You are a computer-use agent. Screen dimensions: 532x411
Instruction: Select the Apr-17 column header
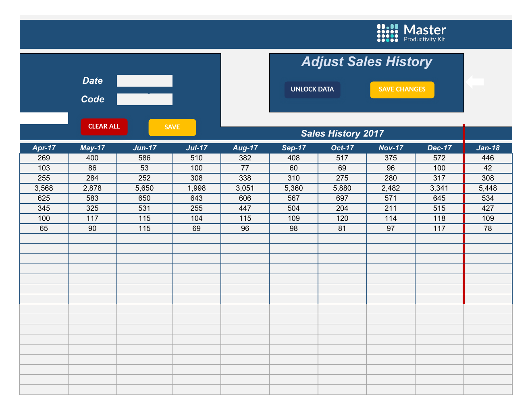(44, 148)
